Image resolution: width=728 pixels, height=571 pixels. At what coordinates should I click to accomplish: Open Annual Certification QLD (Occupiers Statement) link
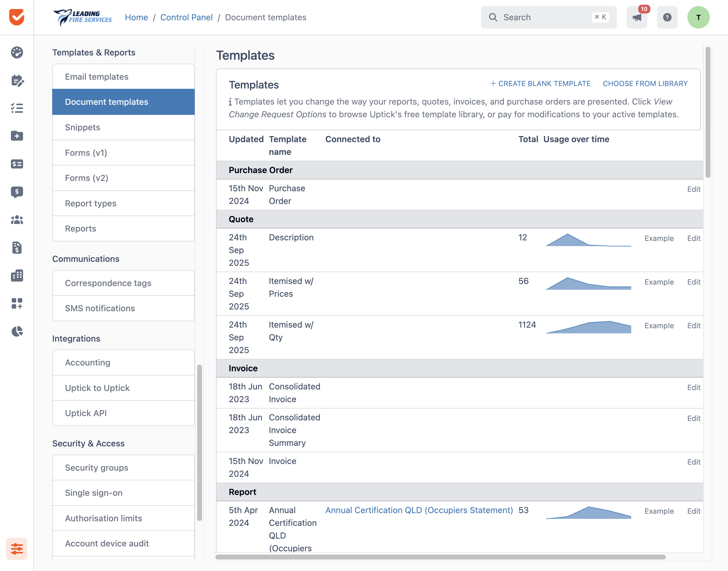click(x=419, y=510)
